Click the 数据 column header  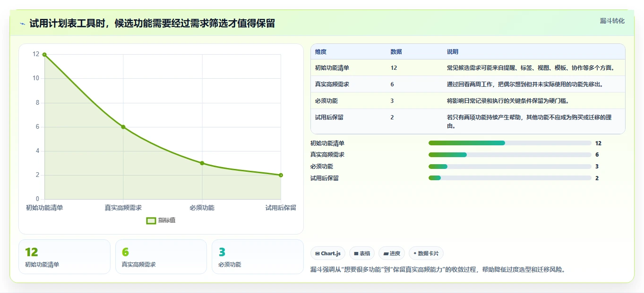[396, 52]
